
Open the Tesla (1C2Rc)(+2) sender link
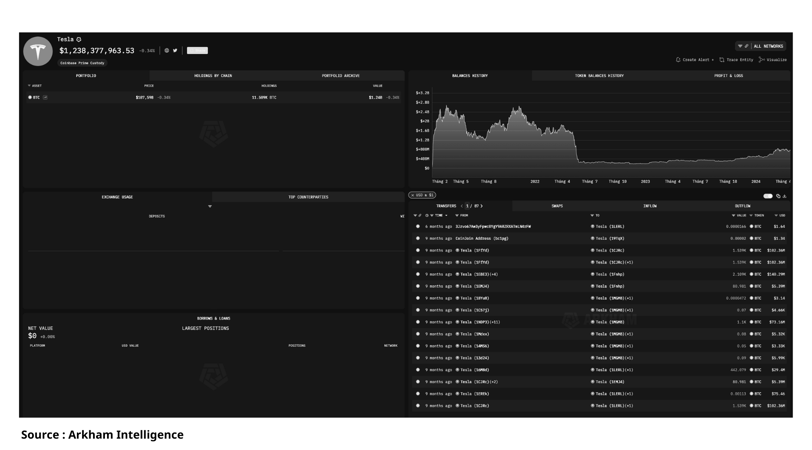[477, 382]
